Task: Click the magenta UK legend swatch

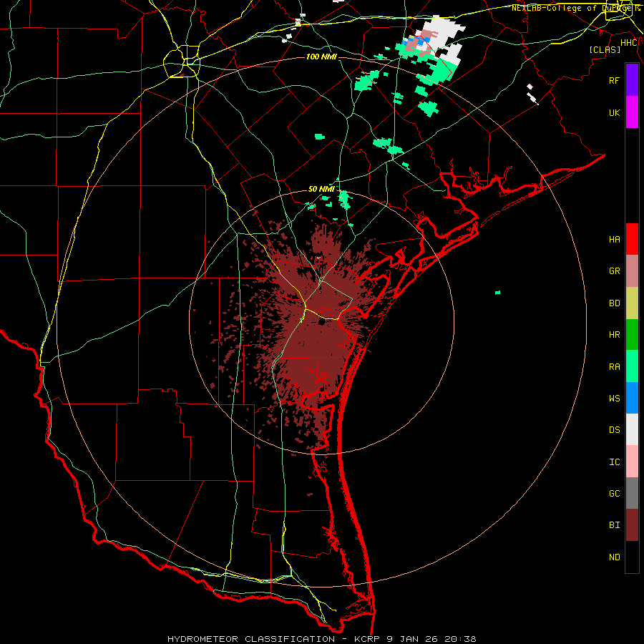Action: (x=632, y=112)
